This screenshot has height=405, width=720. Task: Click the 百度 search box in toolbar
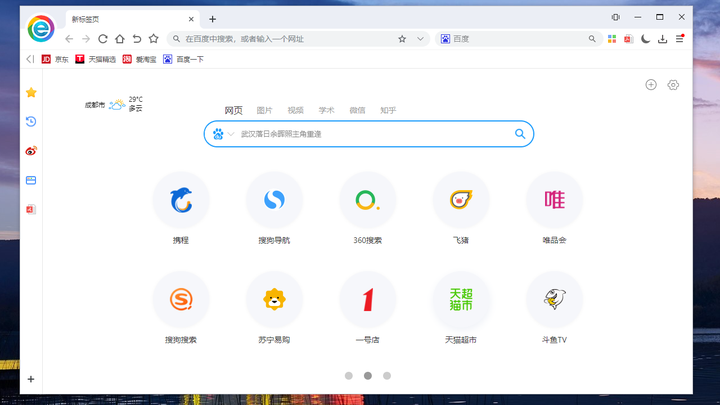point(517,39)
